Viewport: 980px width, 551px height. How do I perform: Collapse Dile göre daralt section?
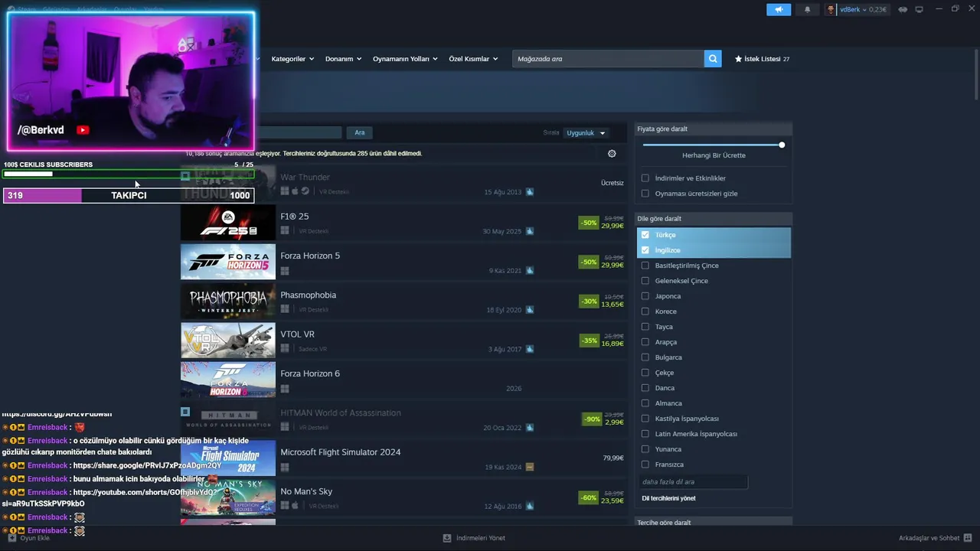coord(714,219)
